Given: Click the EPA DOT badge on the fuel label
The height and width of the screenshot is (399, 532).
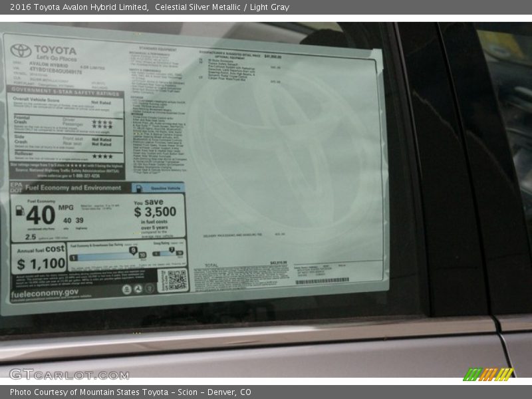Looking at the screenshot, I should click(x=16, y=188).
